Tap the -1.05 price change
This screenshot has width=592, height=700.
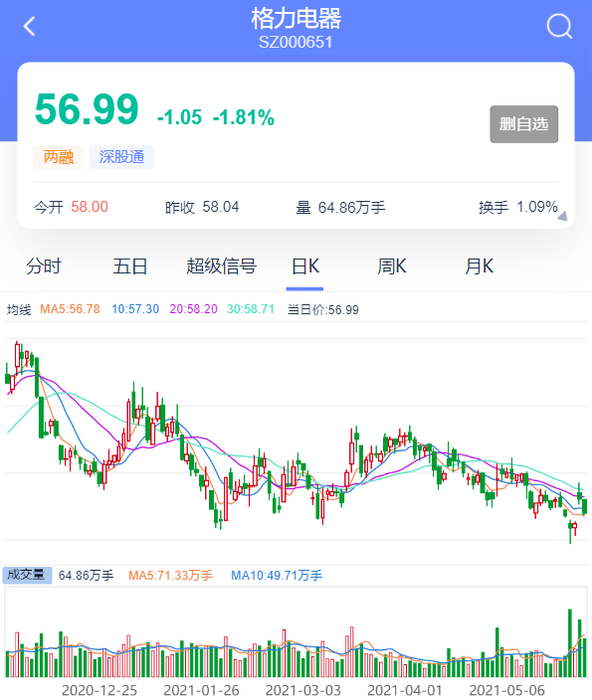180,117
